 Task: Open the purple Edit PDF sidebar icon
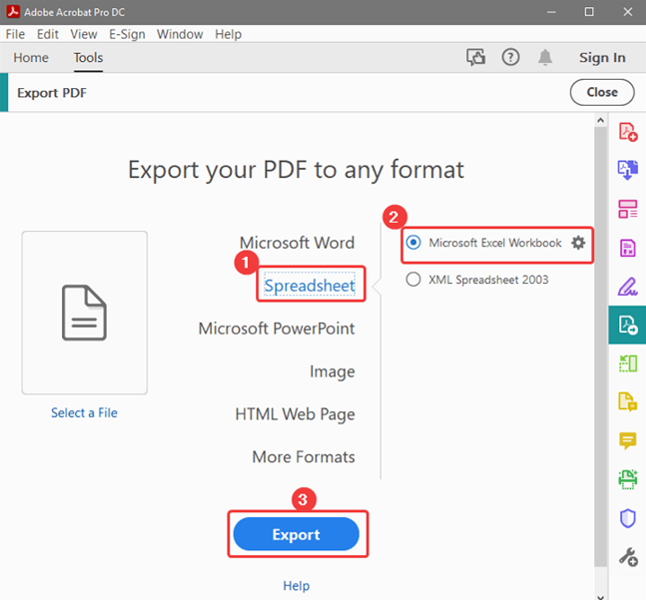[x=628, y=248]
